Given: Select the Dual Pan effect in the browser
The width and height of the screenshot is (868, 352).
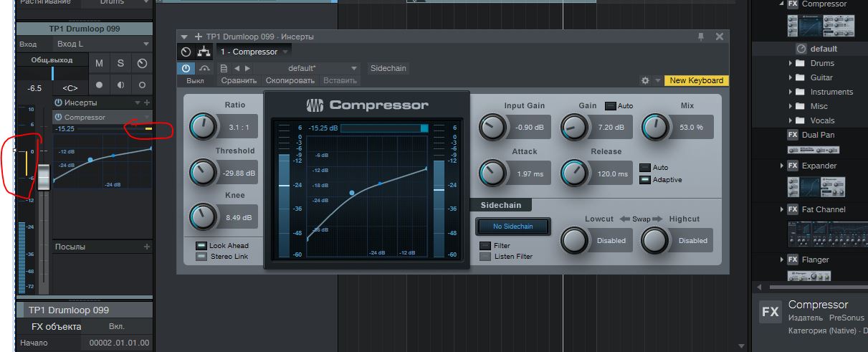Looking at the screenshot, I should coord(818,135).
